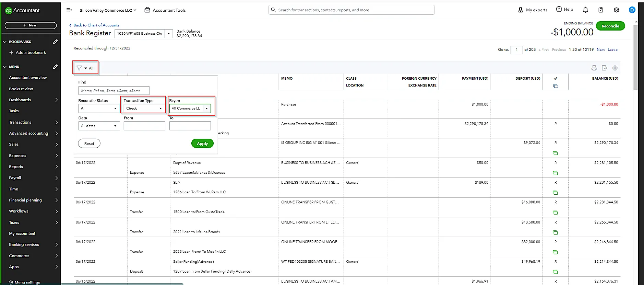This screenshot has height=285, width=644.
Task: Edit the menu with the pencil icon
Action: [55, 67]
